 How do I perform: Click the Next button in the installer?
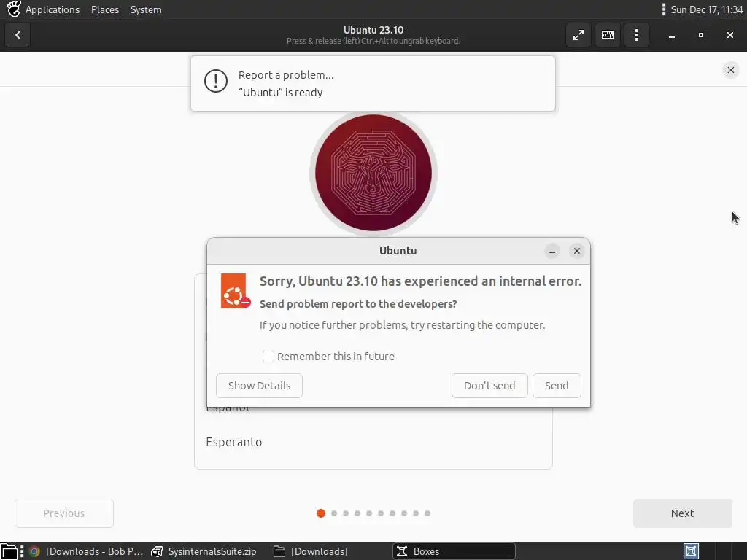pyautogui.click(x=682, y=513)
